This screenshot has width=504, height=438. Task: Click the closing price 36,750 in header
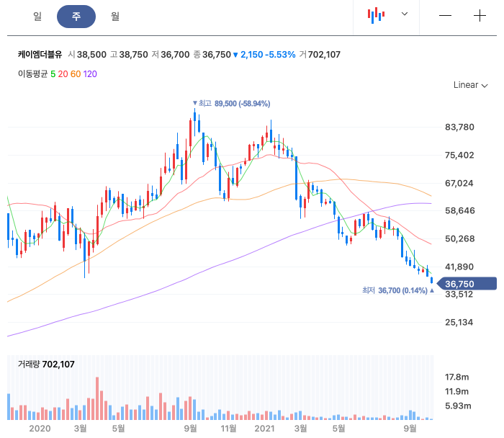coord(217,54)
